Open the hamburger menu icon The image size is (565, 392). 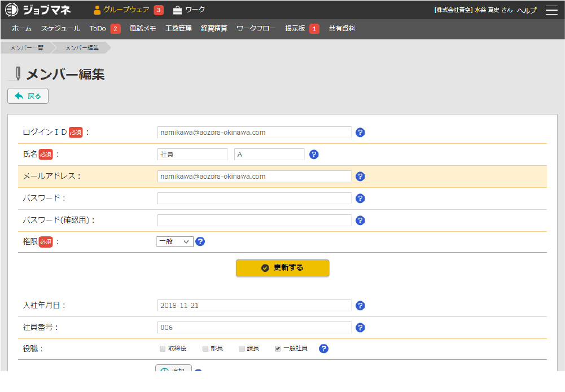[551, 10]
